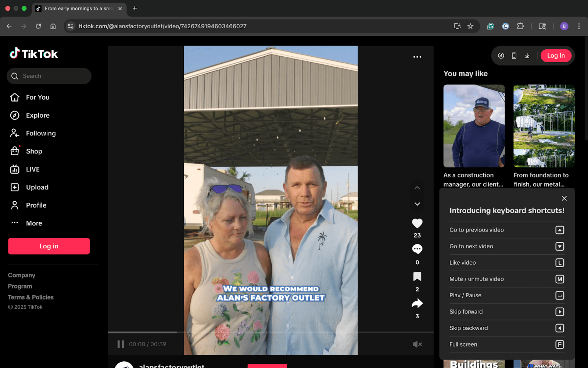Share the video using the arrow icon

point(417,304)
